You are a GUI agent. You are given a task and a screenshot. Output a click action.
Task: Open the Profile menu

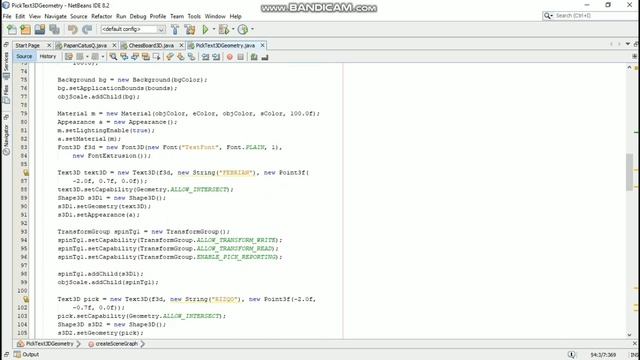coord(158,16)
